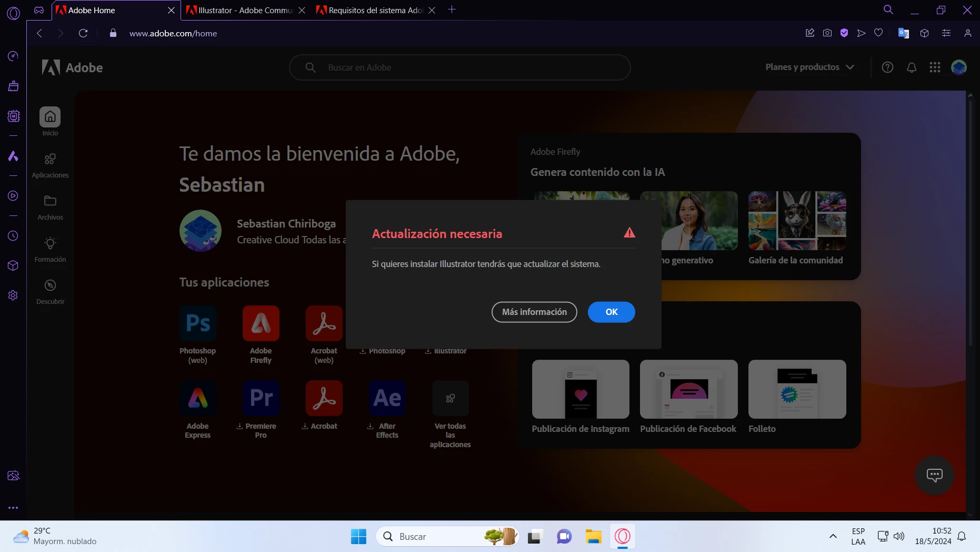
Task: Open the weather widget showing 29°C
Action: 55,536
